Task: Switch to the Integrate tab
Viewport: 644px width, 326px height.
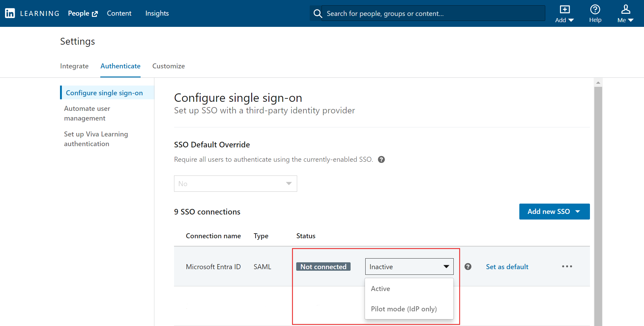Action: pyautogui.click(x=74, y=66)
